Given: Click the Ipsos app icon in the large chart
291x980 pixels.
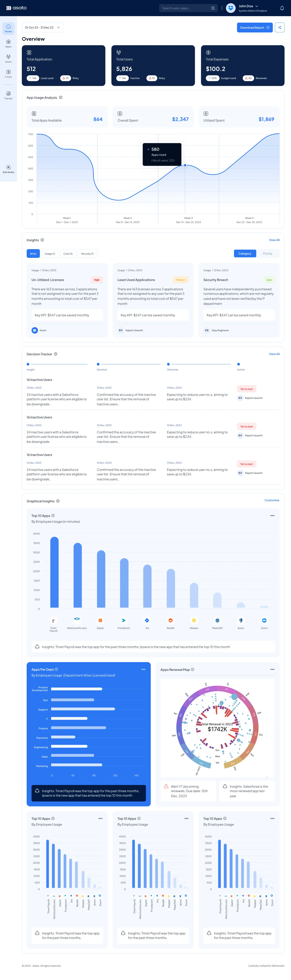Looking at the screenshot, I should click(x=241, y=620).
